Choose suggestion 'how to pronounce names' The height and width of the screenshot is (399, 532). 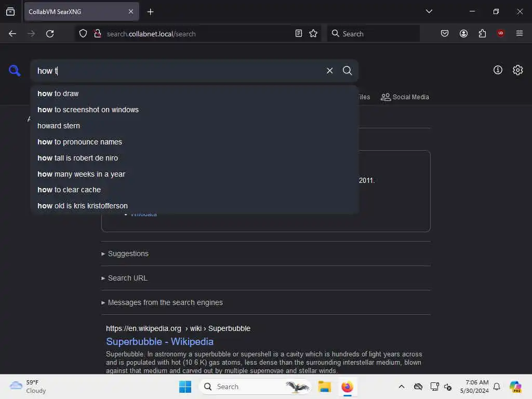(x=194, y=142)
